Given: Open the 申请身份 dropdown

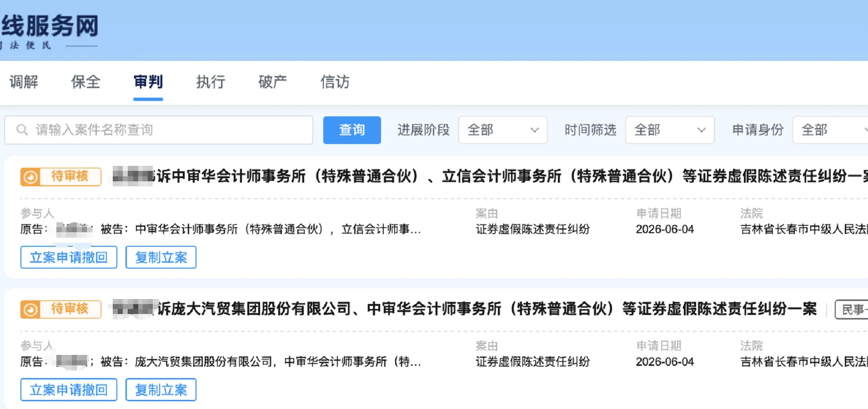Looking at the screenshot, I should 830,130.
